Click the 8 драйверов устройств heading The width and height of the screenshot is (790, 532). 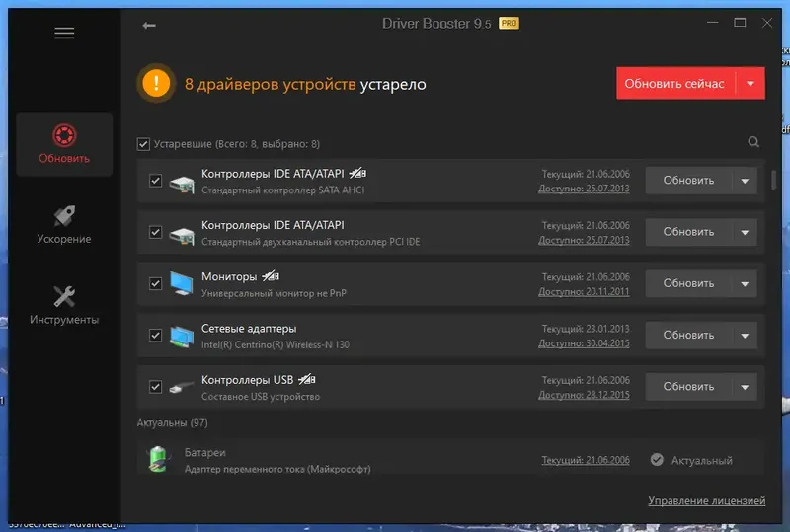point(270,84)
